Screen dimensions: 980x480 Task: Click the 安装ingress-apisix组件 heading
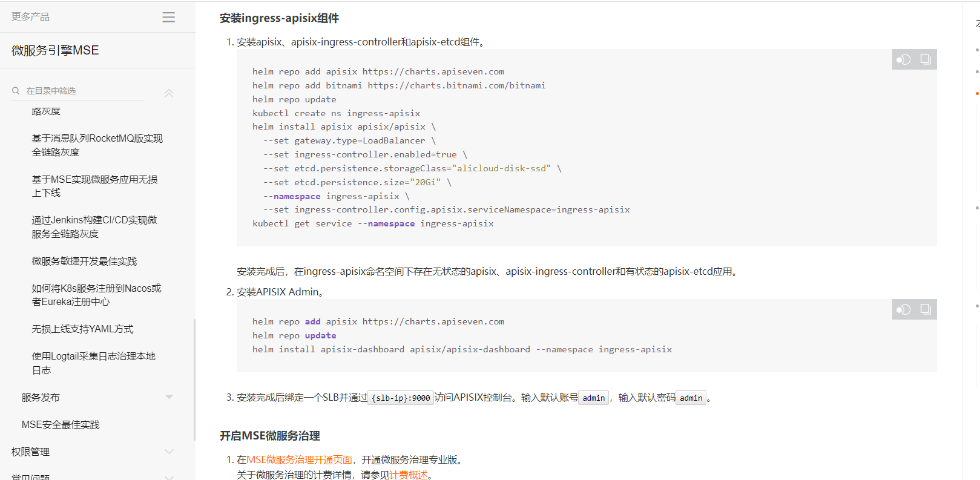(x=279, y=18)
